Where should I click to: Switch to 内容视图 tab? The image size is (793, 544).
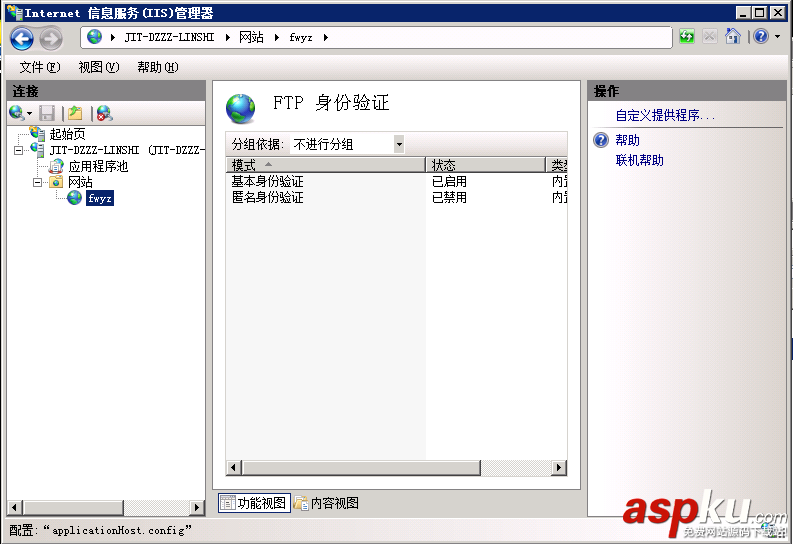pyautogui.click(x=327, y=503)
